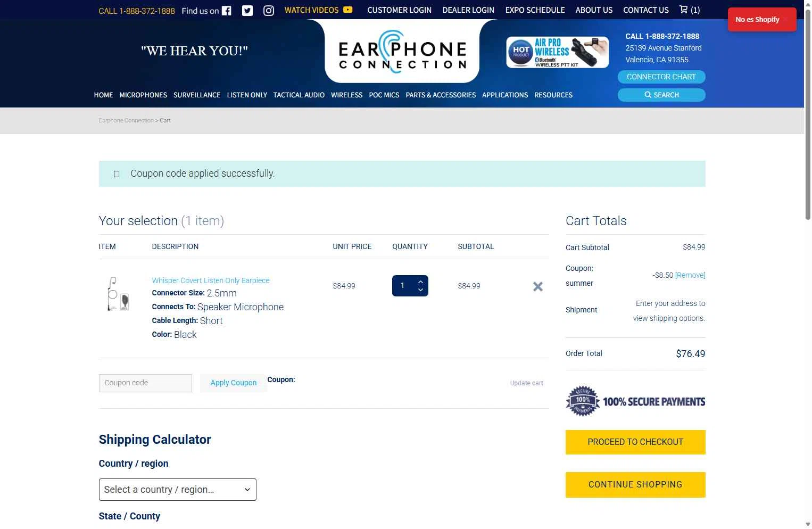Image resolution: width=812 pixels, height=529 pixels.
Task: Open the Whisper Covert Listen Only Earpiece link
Action: [x=211, y=280]
